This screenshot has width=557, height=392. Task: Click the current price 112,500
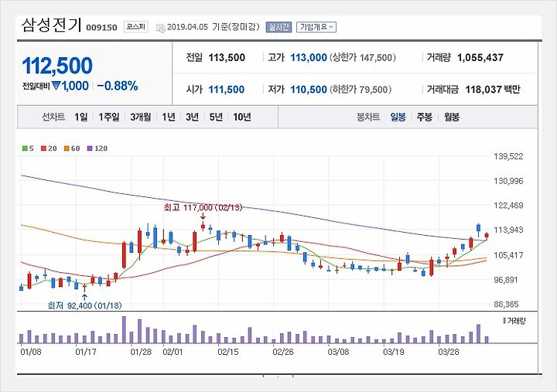coord(57,66)
